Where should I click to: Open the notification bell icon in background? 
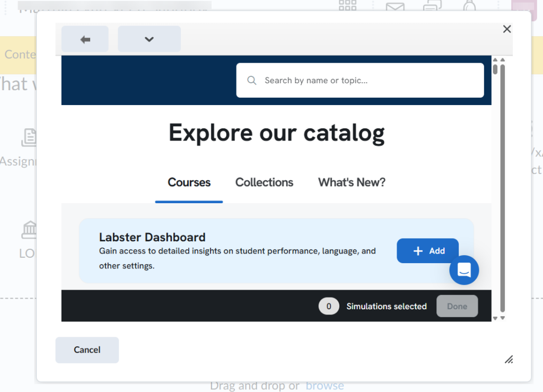470,5
